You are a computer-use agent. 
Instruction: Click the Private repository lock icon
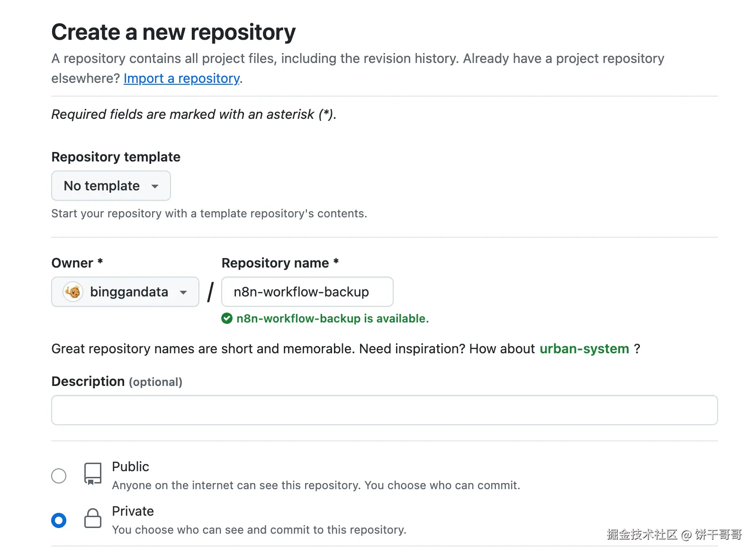pos(92,518)
